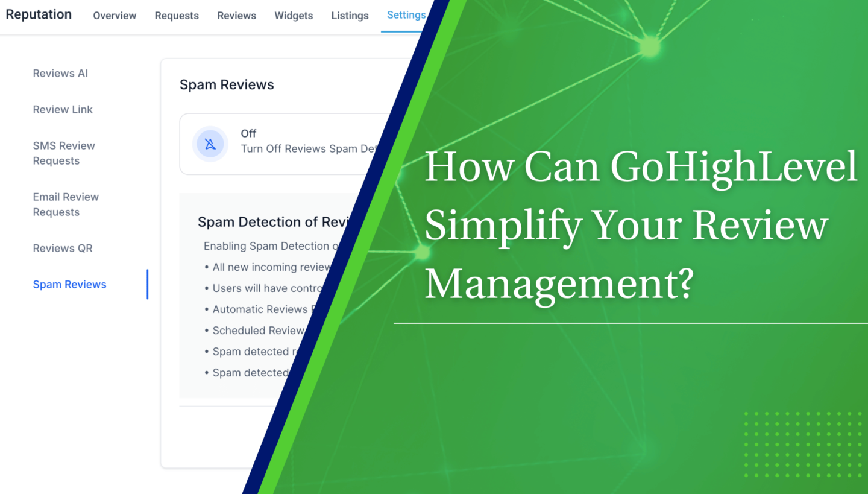This screenshot has height=494, width=868.
Task: Select Spam Reviews in the sidebar
Action: click(x=69, y=284)
